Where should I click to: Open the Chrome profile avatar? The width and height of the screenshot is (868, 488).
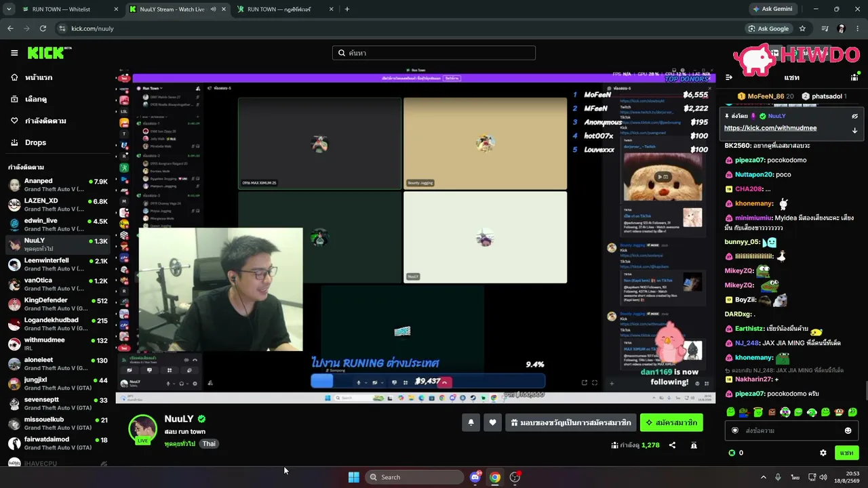click(x=842, y=28)
